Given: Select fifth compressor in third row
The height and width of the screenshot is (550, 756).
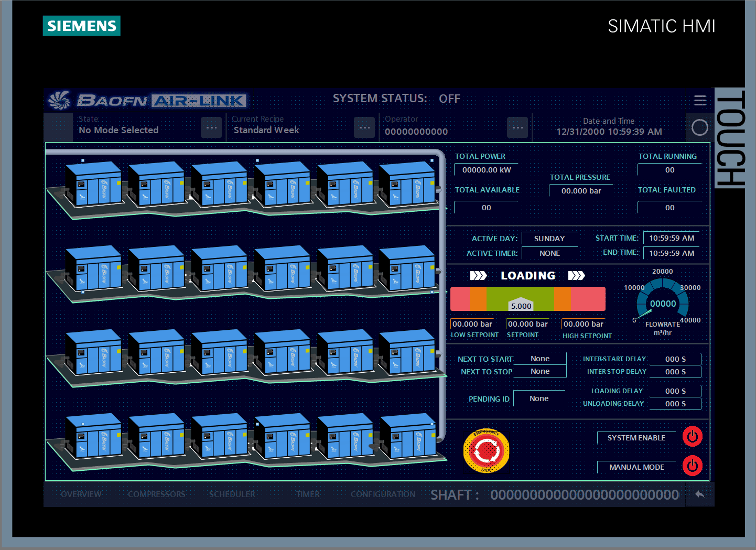Looking at the screenshot, I should pos(345,351).
